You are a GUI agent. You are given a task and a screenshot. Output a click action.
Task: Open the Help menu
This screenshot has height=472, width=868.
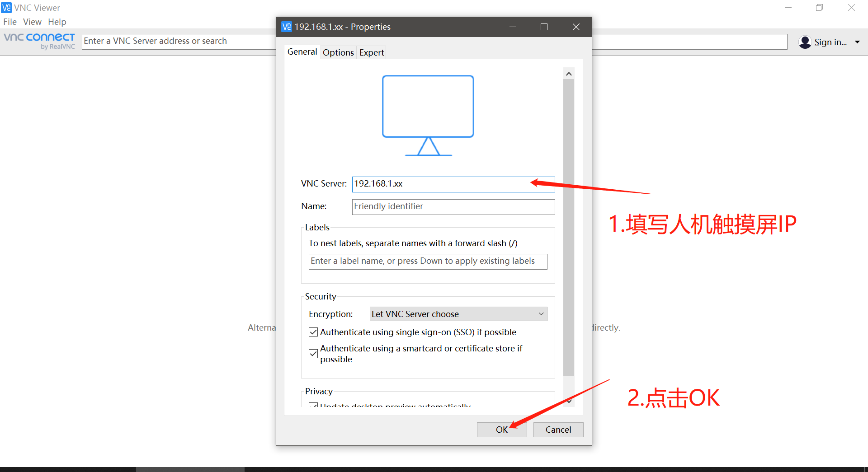[57, 22]
